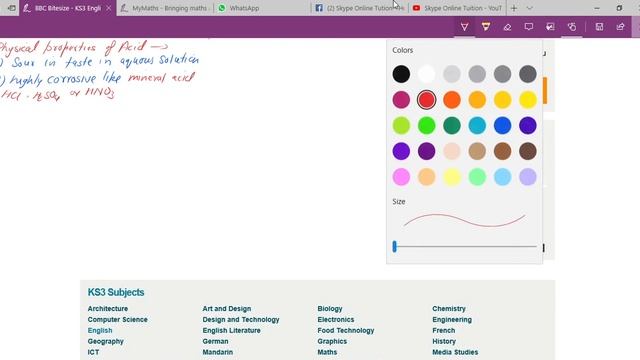The width and height of the screenshot is (640, 360).
Task: Pick the white color swatch
Action: (x=427, y=74)
